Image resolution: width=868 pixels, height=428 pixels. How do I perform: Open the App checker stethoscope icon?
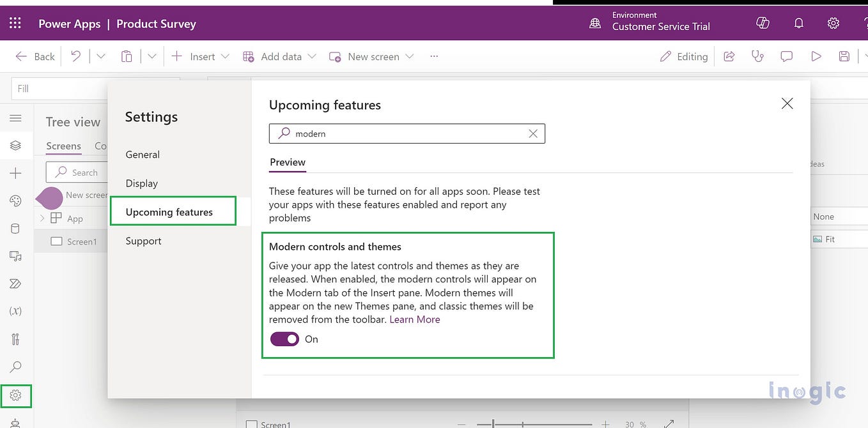point(757,56)
